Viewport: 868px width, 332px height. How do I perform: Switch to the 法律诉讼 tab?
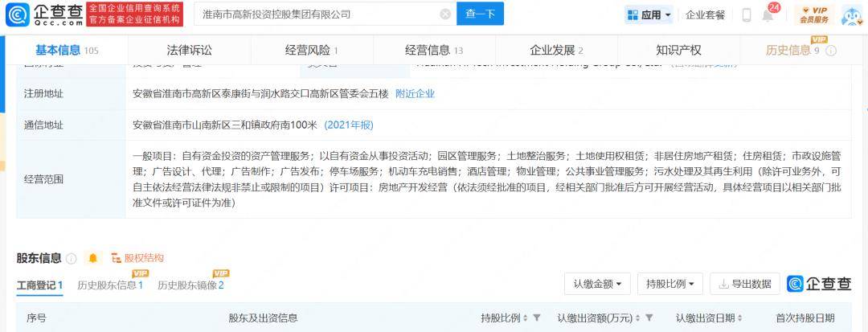pyautogui.click(x=189, y=50)
